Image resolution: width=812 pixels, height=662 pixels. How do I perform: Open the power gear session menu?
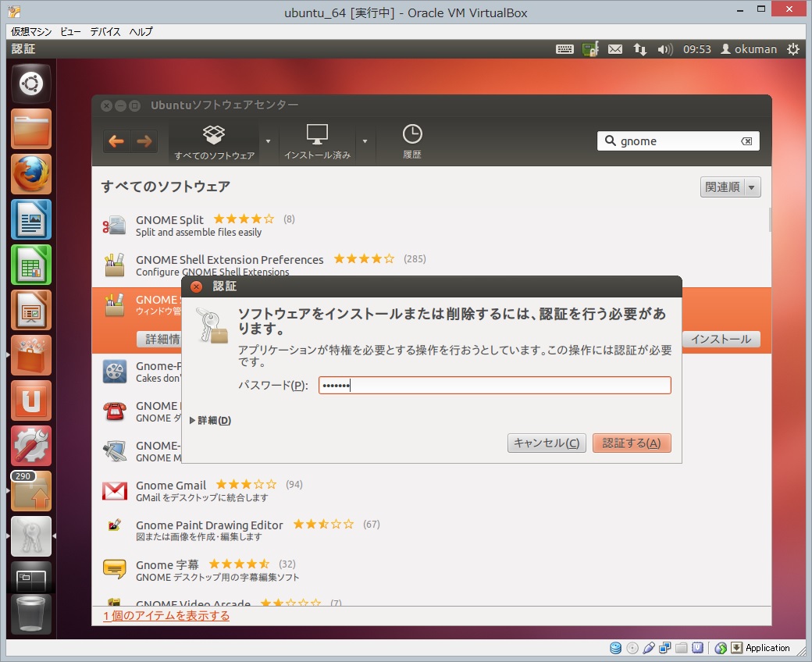(792, 49)
